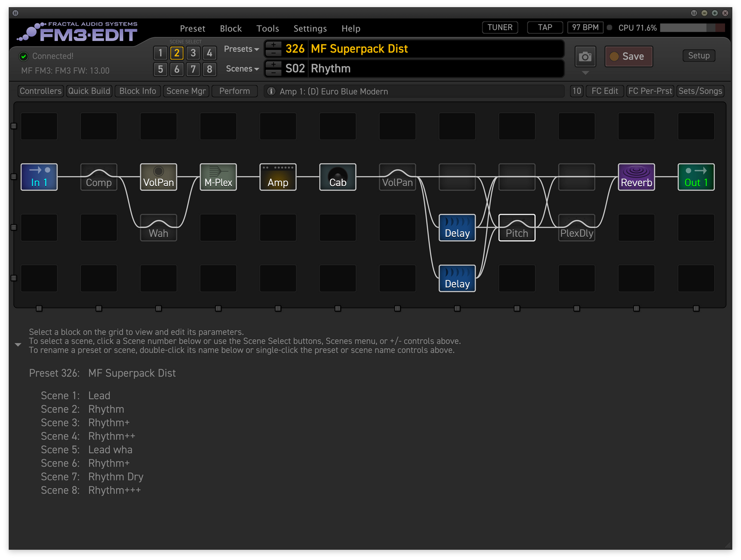The image size is (741, 560).
Task: Click the TUNER button
Action: 500,28
